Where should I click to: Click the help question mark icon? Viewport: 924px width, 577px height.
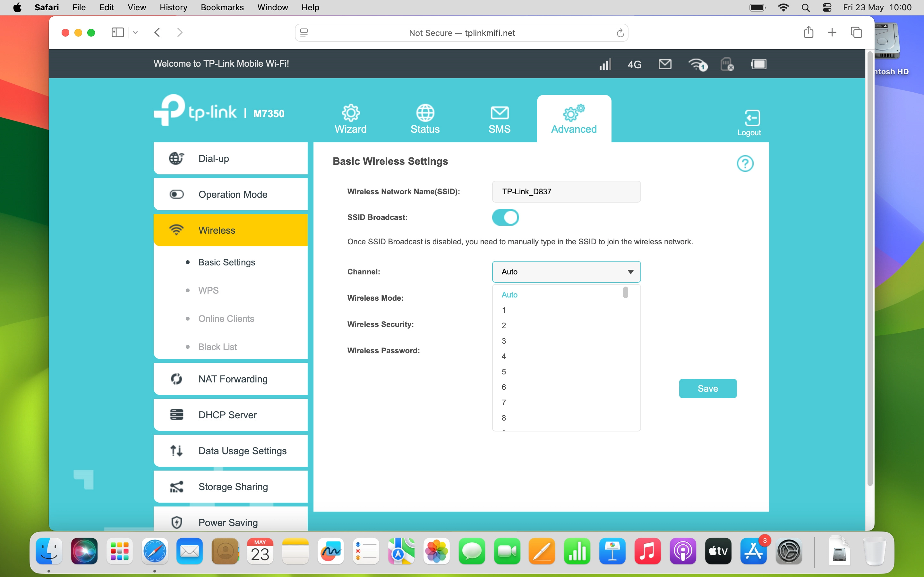745,164
